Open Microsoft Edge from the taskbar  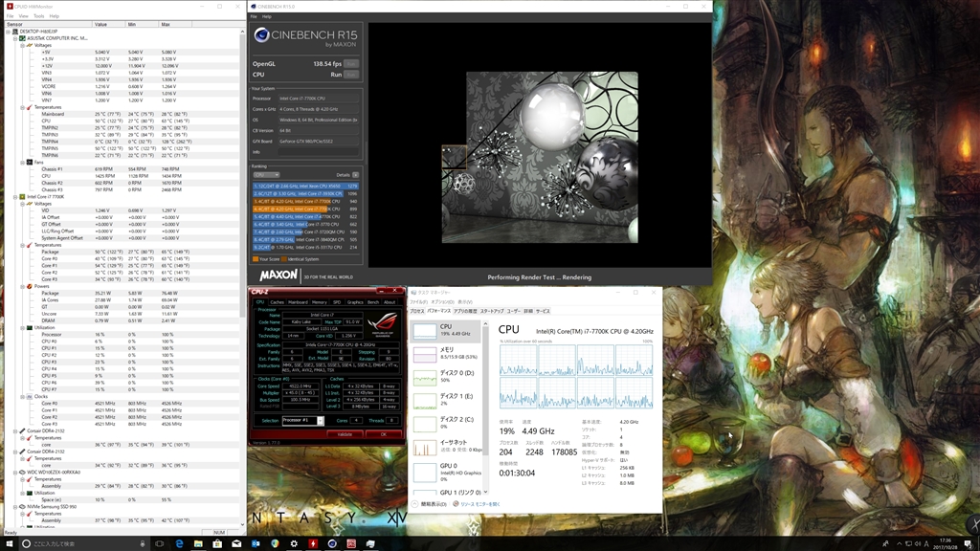coord(179,543)
